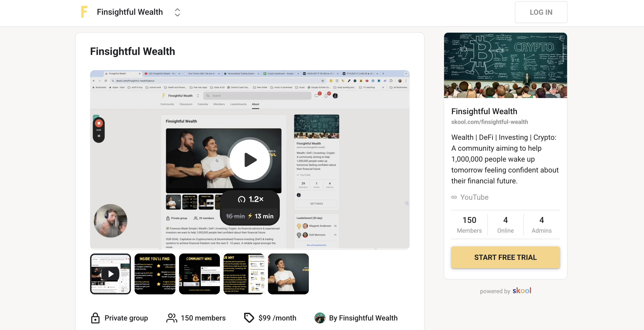Viewport: 644px width, 330px height.
Task: Click the LOG IN button
Action: pos(541,12)
